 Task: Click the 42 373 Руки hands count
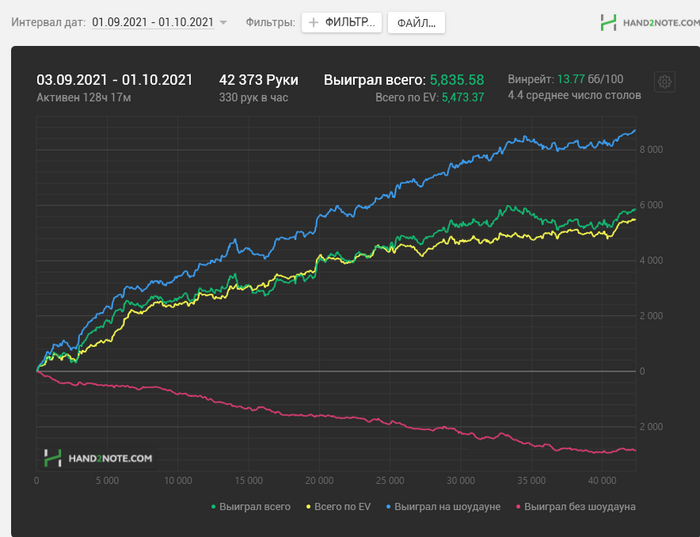click(x=258, y=80)
